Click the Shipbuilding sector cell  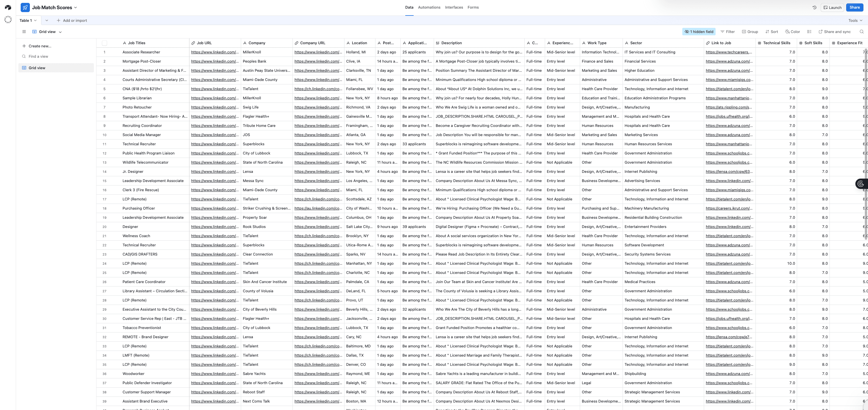(x=663, y=374)
